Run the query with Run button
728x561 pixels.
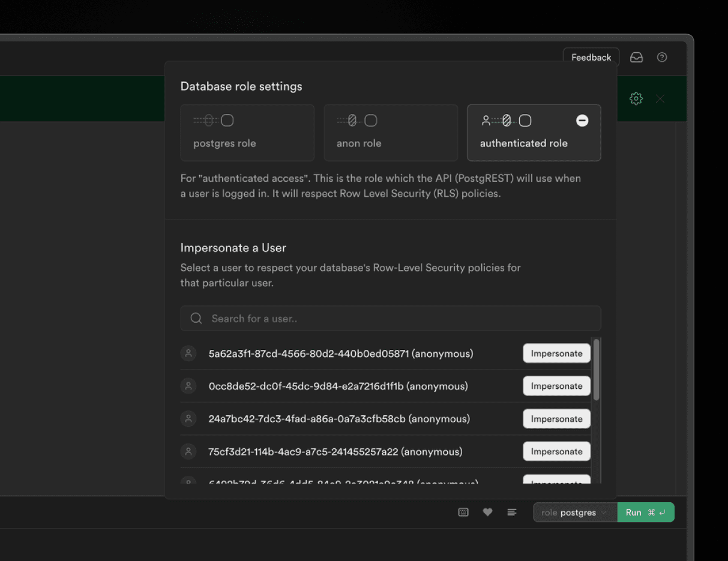[x=645, y=512]
